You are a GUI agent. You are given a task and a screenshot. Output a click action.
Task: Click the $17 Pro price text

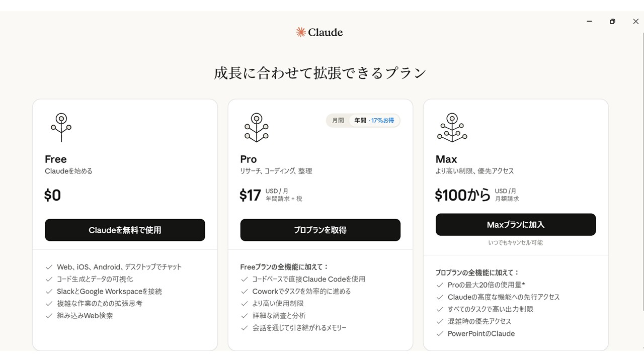tap(250, 195)
